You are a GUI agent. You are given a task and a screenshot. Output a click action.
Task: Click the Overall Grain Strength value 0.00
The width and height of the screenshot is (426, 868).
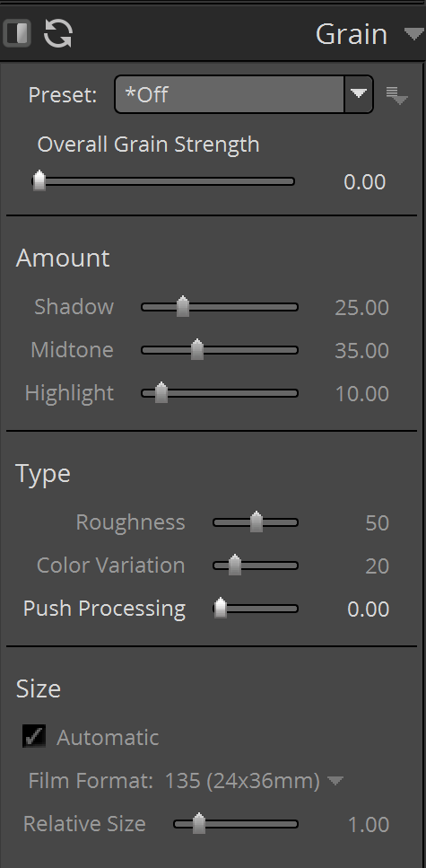coord(365,182)
